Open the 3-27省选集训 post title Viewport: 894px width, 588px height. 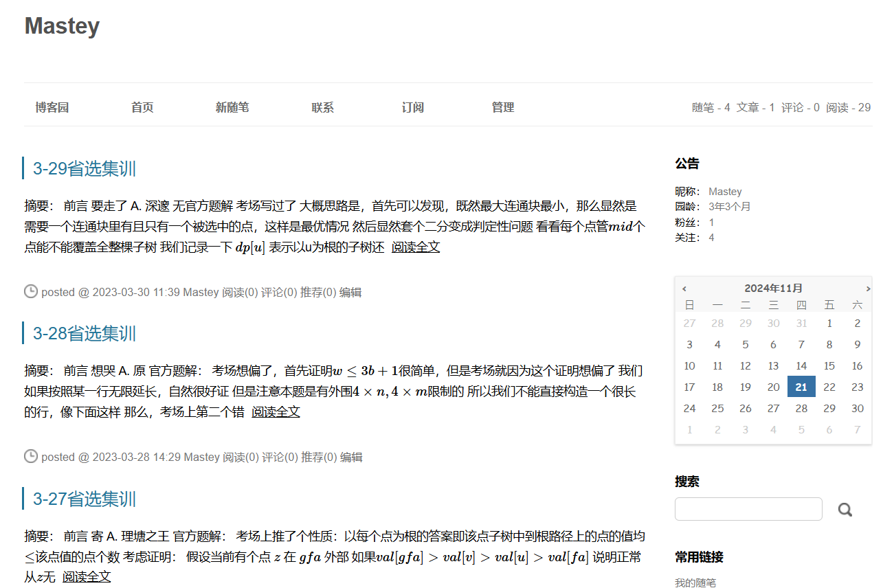coord(85,499)
